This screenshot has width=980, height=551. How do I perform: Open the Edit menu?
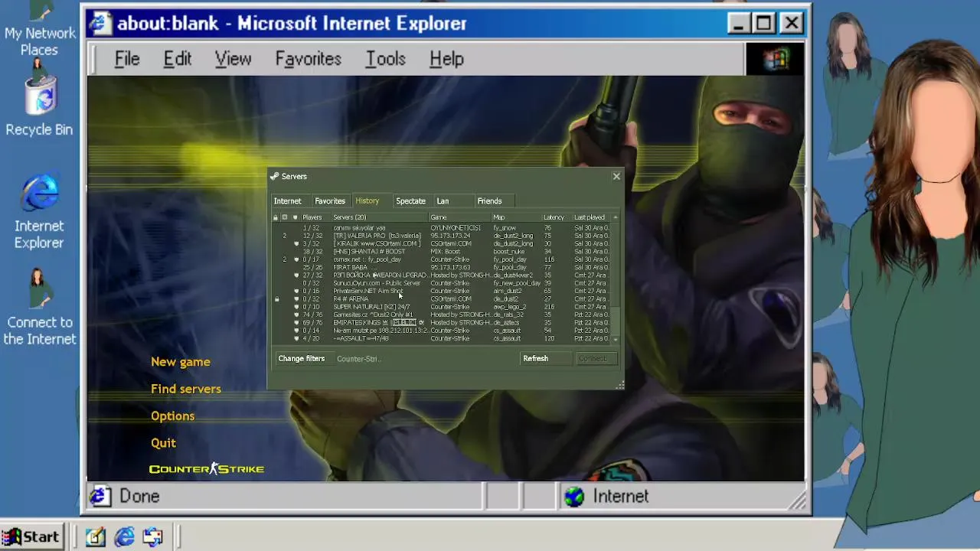click(178, 59)
